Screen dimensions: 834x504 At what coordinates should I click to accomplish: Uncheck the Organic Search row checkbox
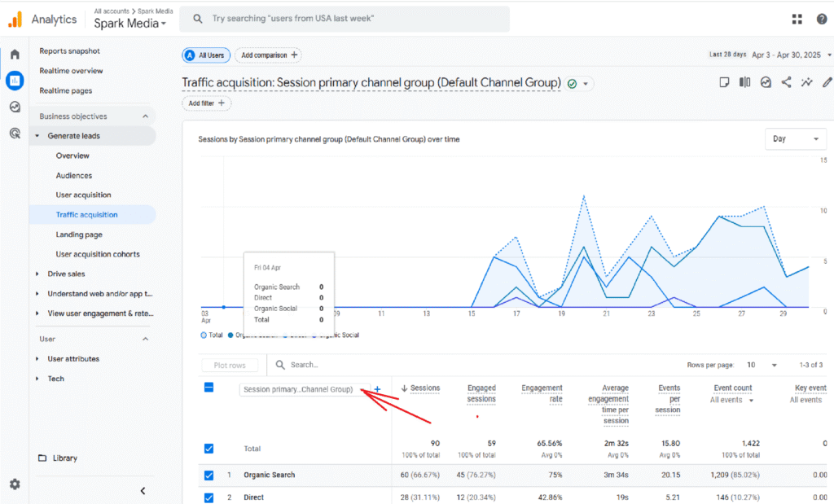point(209,475)
